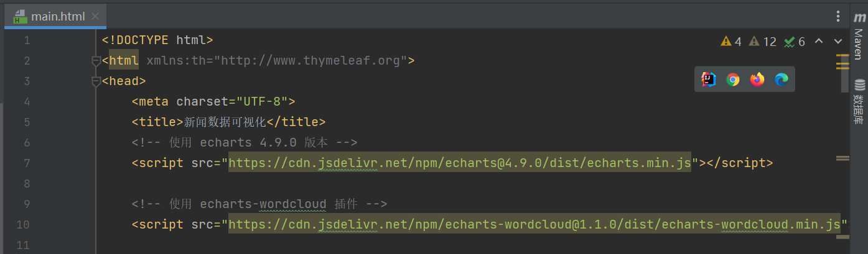Collapse the html tag fold marker

(x=96, y=61)
